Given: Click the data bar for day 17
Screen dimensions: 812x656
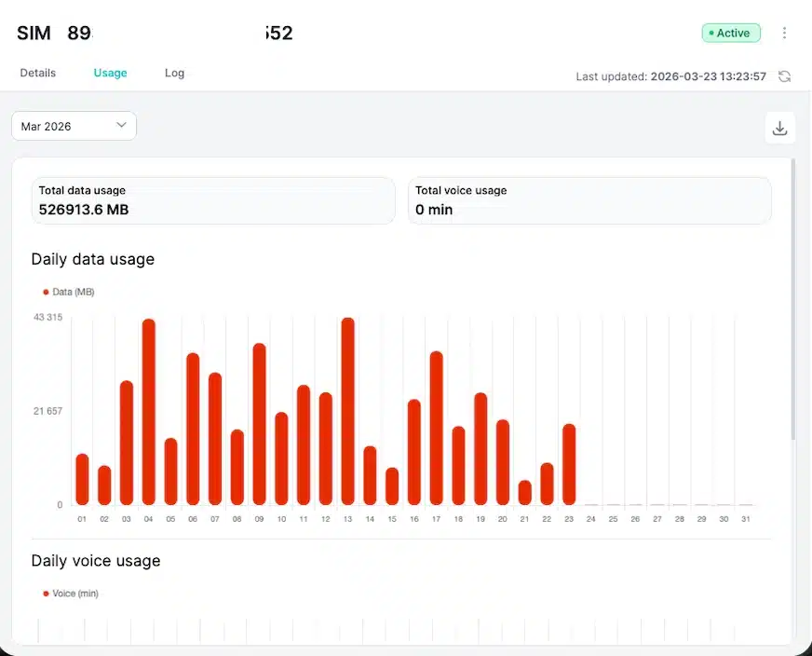Looking at the screenshot, I should point(436,428).
